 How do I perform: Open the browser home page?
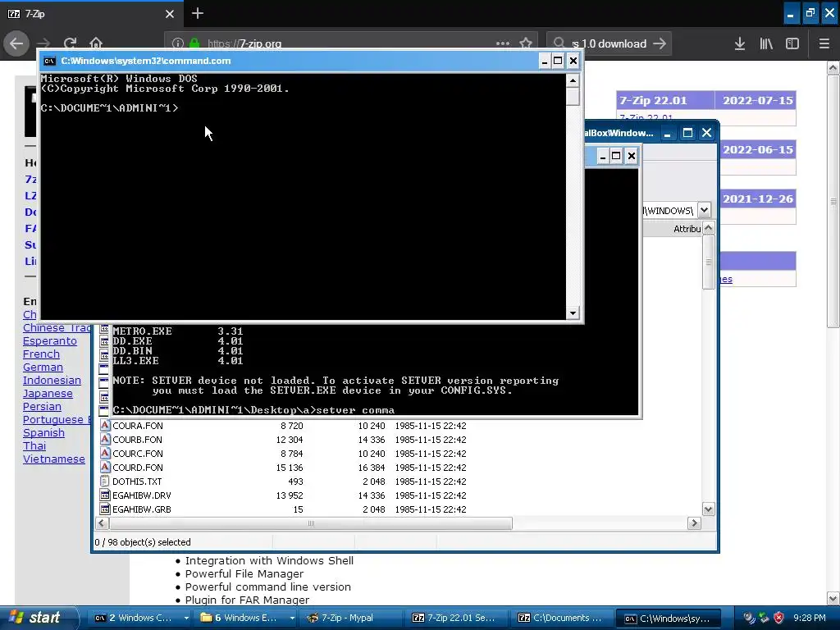coord(96,43)
